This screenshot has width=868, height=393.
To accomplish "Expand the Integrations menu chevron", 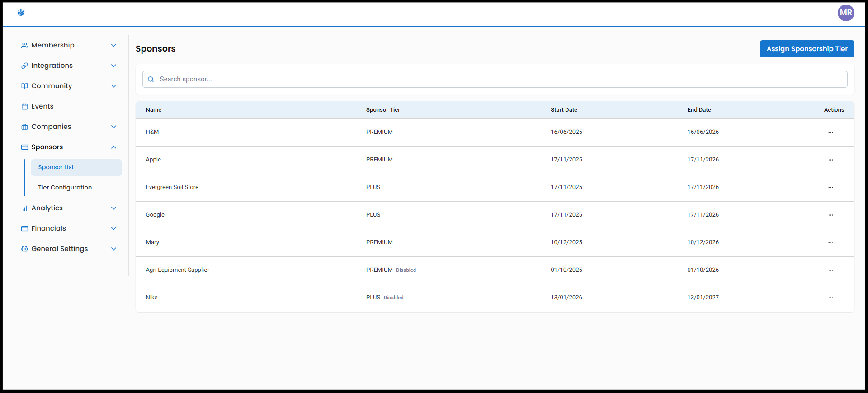I will click(x=113, y=66).
